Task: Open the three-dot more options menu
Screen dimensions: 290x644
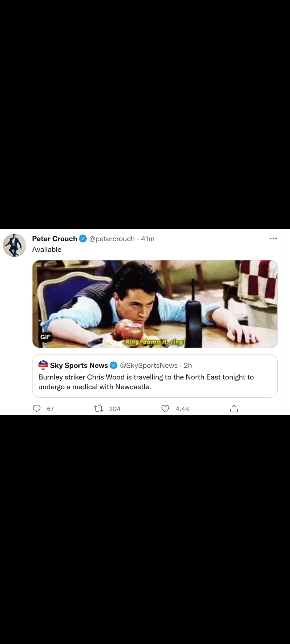Action: [273, 239]
